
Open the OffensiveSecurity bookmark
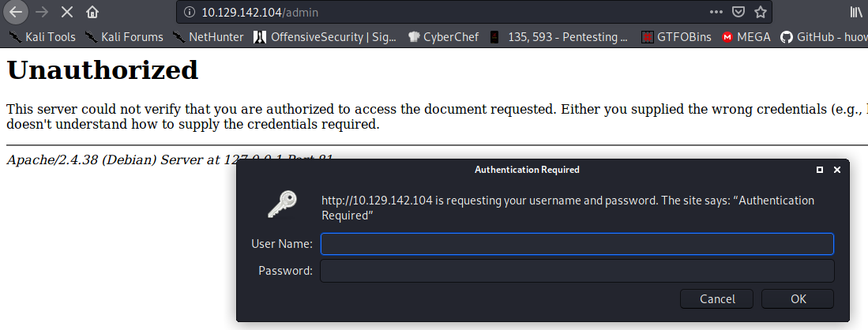coord(325,36)
